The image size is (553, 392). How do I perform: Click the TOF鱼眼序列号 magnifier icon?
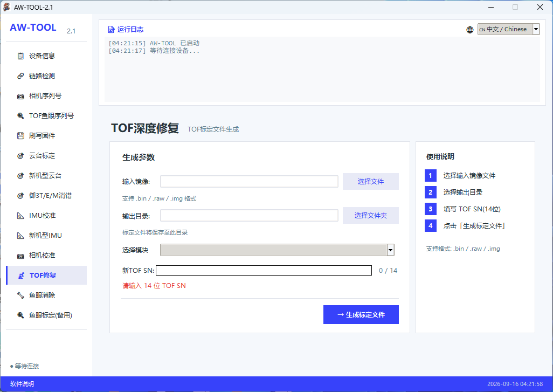21,116
